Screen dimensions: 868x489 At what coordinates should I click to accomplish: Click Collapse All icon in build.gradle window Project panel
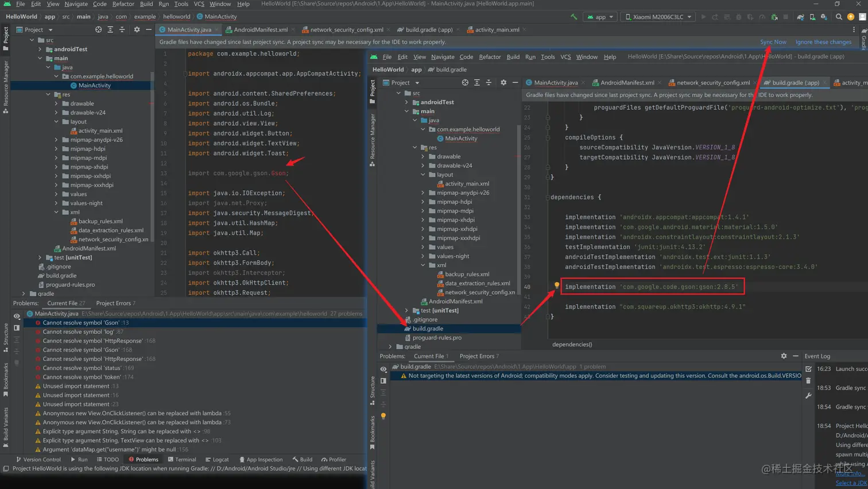[489, 83]
